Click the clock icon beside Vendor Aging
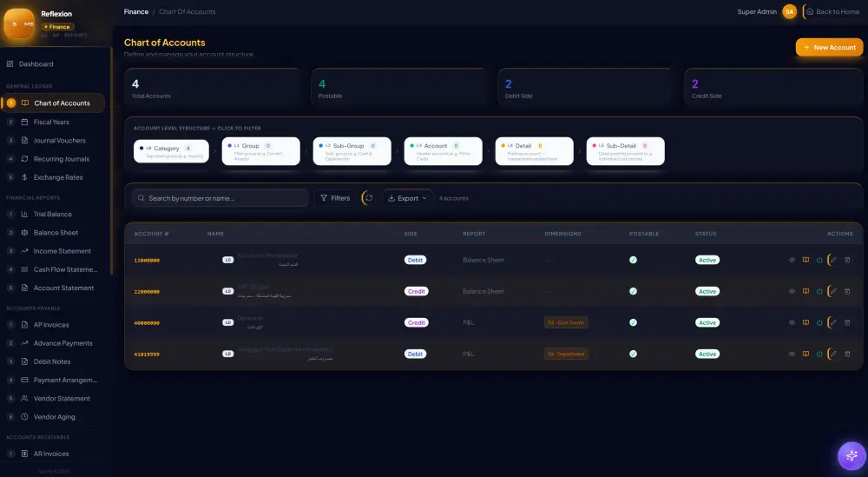Image resolution: width=868 pixels, height=477 pixels. 24,416
